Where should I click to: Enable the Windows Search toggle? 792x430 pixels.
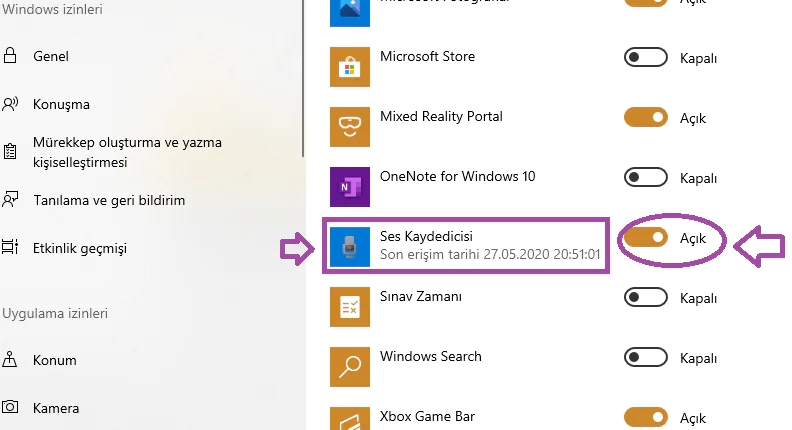coord(645,358)
